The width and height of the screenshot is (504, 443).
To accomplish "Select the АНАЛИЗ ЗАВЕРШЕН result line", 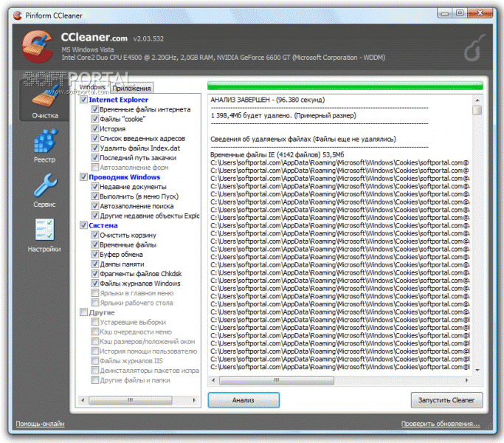I will pos(267,100).
